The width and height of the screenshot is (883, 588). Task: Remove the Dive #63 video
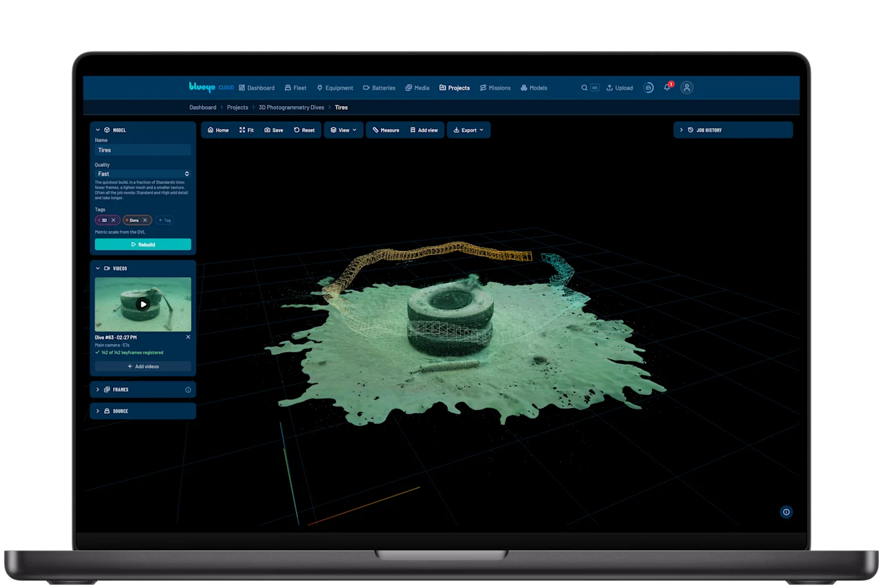click(188, 337)
